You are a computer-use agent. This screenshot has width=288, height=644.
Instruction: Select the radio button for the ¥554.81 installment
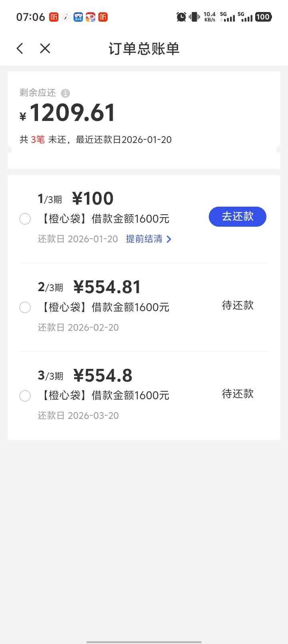click(25, 308)
